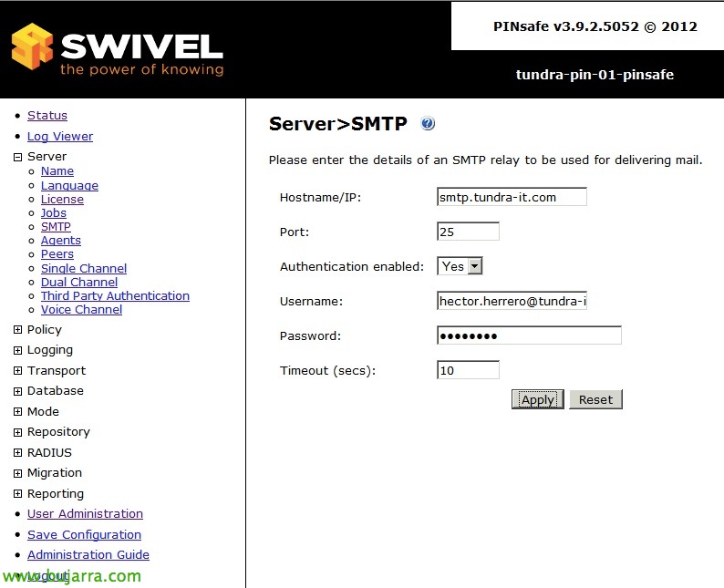Focus the Username input field
This screenshot has height=588, width=724.
click(512, 301)
